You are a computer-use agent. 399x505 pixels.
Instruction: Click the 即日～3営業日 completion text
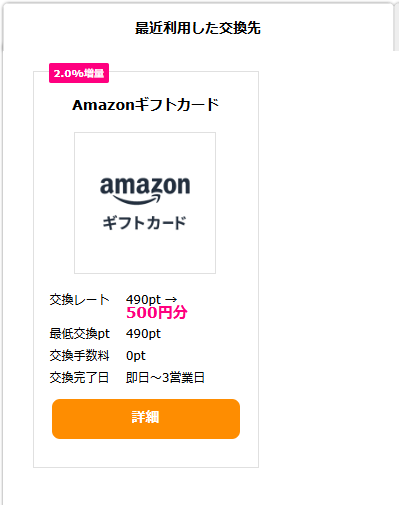click(165, 378)
